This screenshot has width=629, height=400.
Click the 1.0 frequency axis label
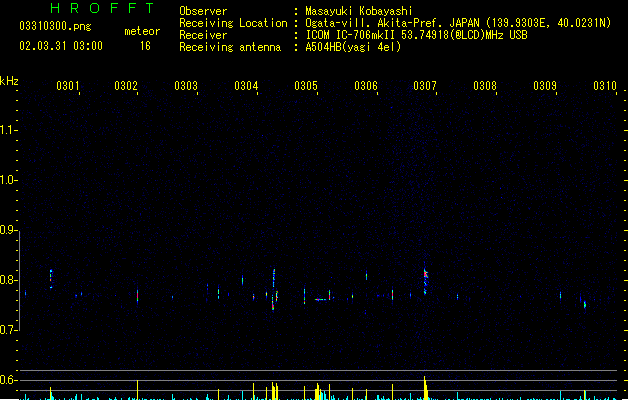click(x=7, y=180)
